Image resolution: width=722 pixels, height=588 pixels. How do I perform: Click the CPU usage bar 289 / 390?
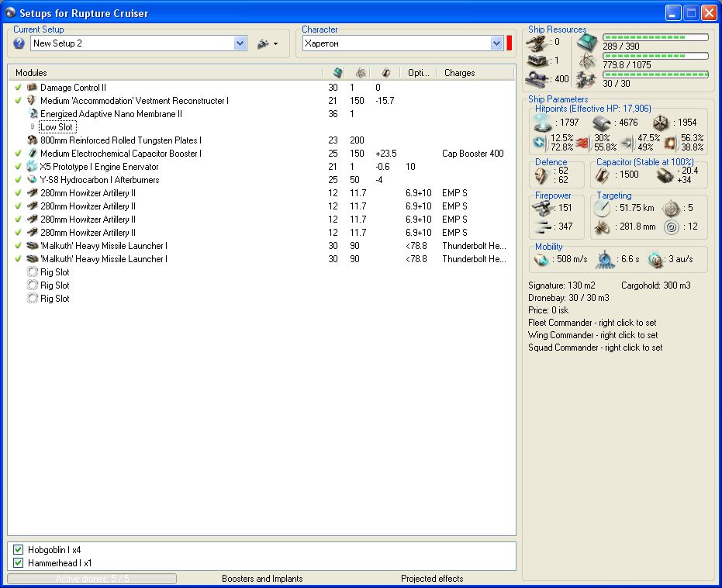[x=656, y=37]
